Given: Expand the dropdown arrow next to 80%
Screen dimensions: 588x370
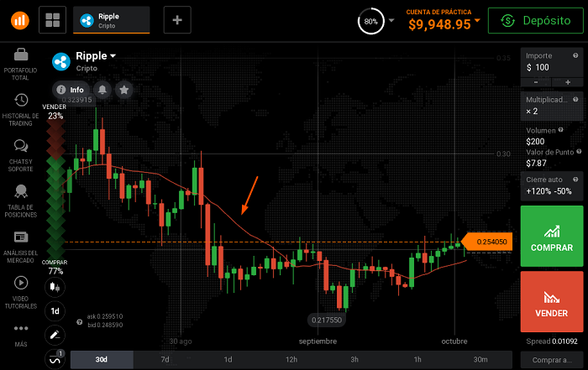Looking at the screenshot, I should [391, 20].
